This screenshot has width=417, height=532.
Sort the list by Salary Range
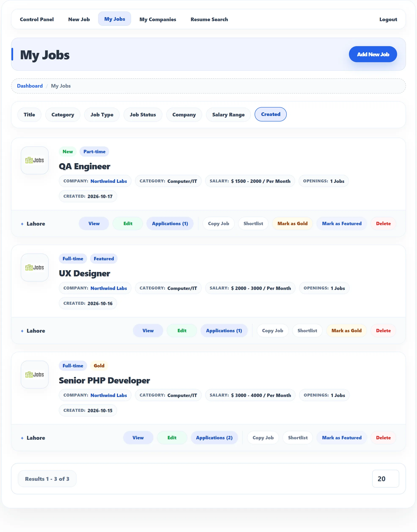pyautogui.click(x=228, y=114)
